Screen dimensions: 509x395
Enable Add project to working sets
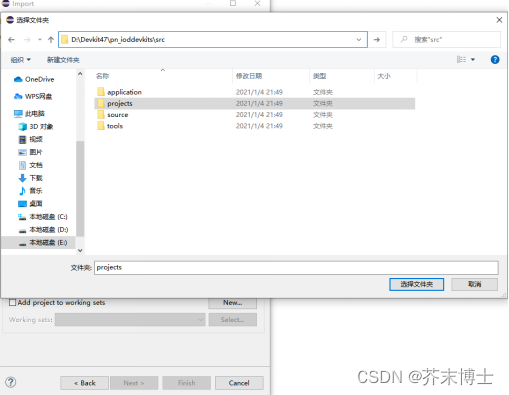13,302
